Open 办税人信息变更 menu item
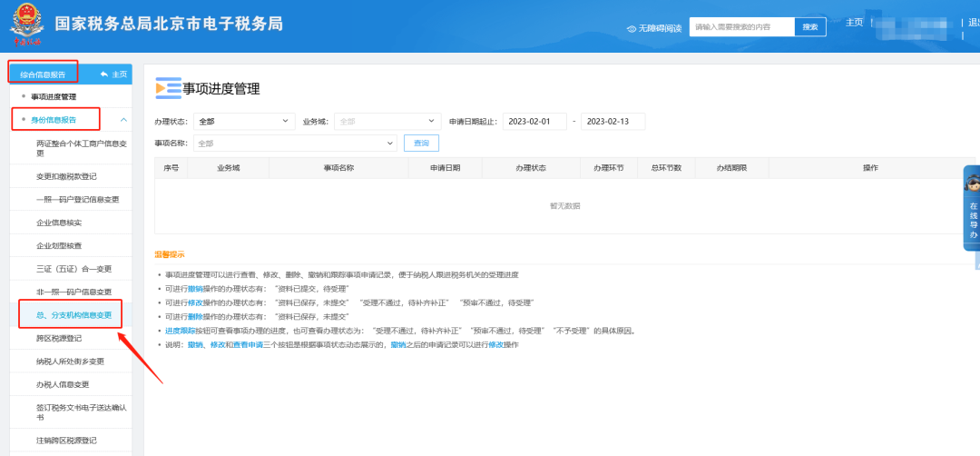 click(63, 384)
